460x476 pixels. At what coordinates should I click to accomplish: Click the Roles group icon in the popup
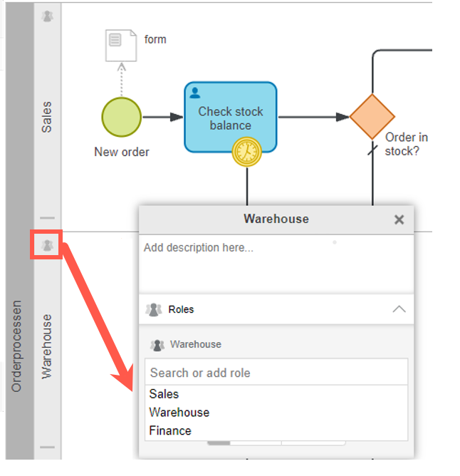click(x=153, y=309)
